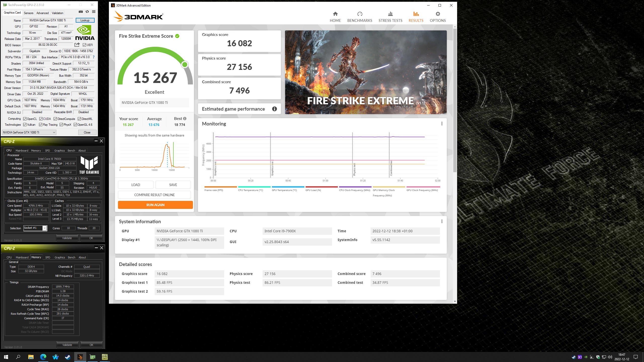Open the Graphics tab in lower CPU-Z window
This screenshot has height=362, width=644.
pos(60,257)
